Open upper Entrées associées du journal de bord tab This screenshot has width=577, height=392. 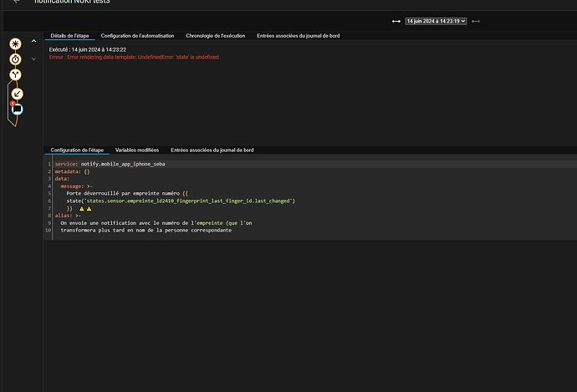pos(298,36)
